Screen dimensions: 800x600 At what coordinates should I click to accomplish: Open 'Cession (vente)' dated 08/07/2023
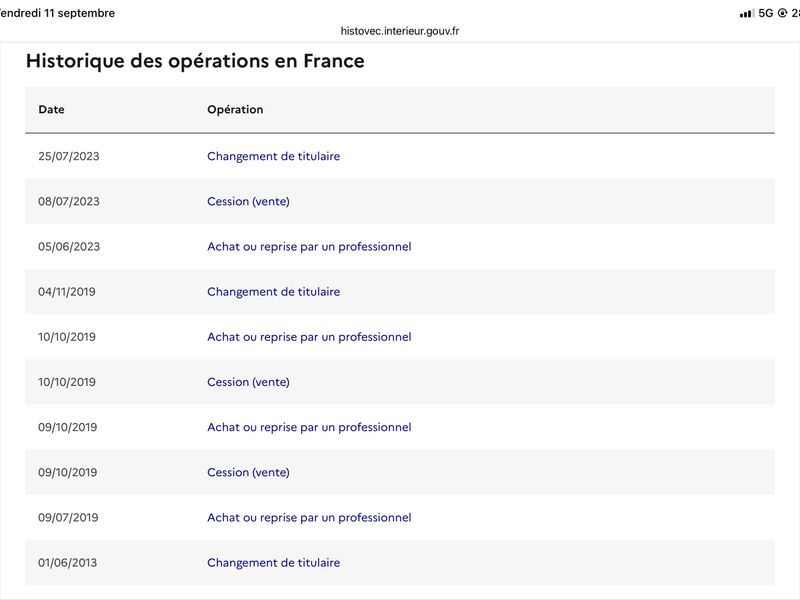click(248, 202)
